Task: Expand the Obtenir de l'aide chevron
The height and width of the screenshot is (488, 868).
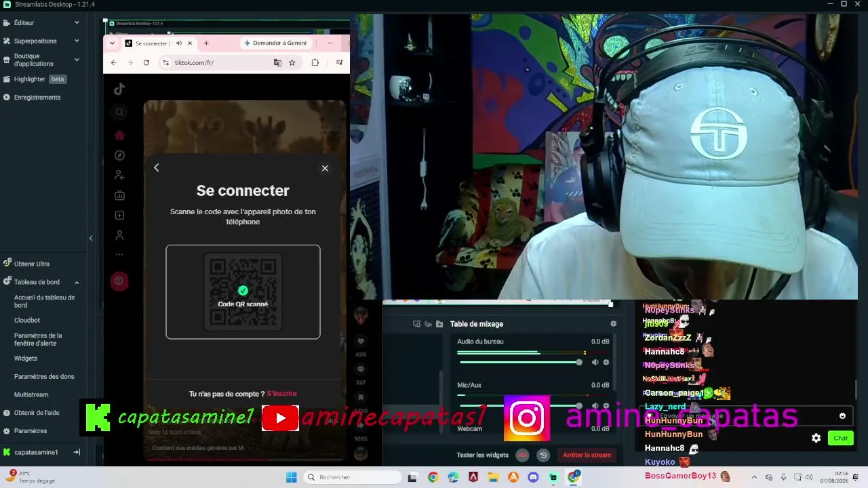Action: (77, 412)
